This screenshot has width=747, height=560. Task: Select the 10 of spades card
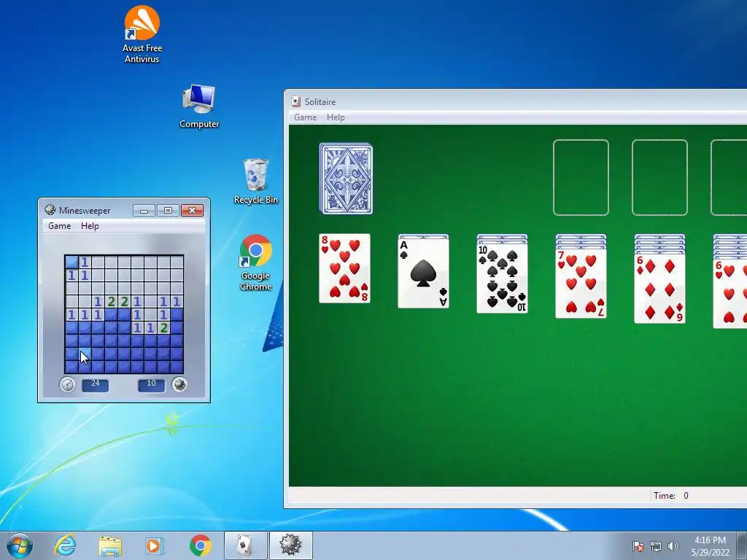point(502,278)
